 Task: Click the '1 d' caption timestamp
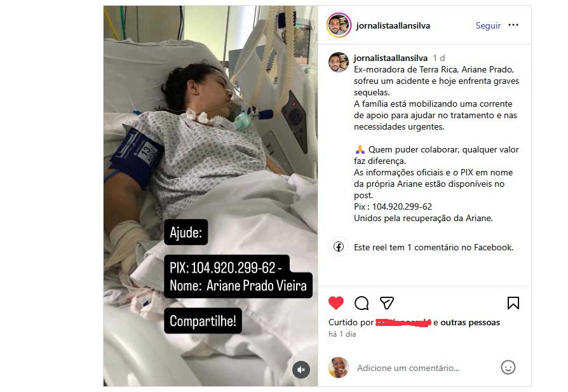click(x=438, y=58)
